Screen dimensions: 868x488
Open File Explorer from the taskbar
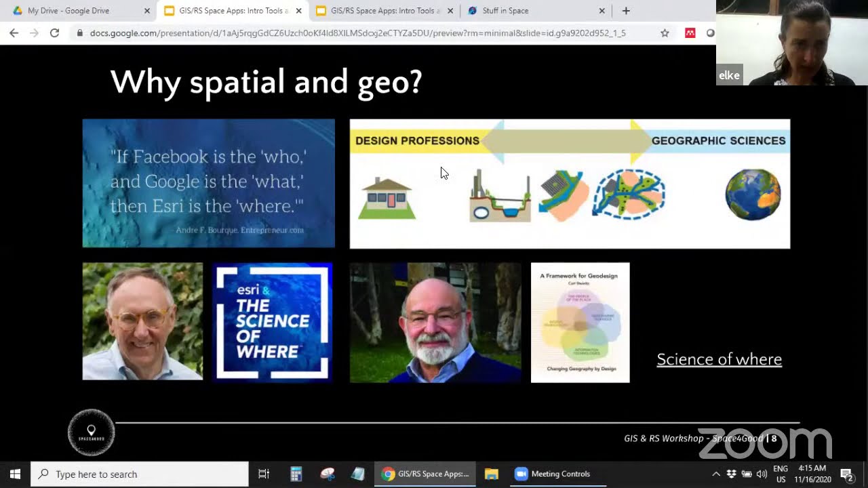492,474
